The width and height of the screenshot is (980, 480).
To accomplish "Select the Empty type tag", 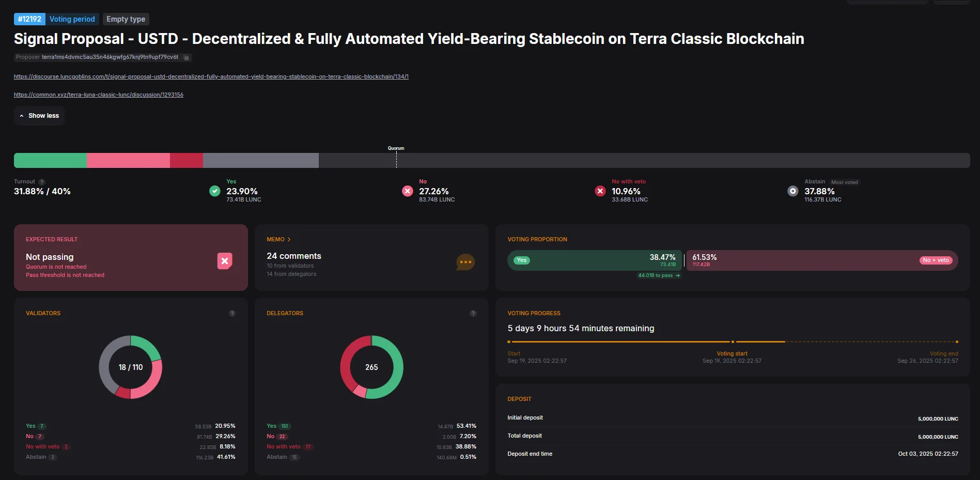I will pos(126,19).
